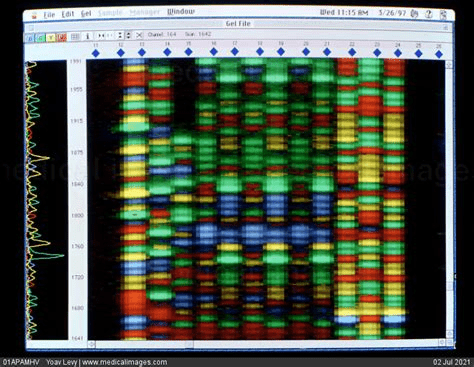This screenshot has height=367, width=474.
Task: Click scan scale label 1680
Action: pos(77,308)
